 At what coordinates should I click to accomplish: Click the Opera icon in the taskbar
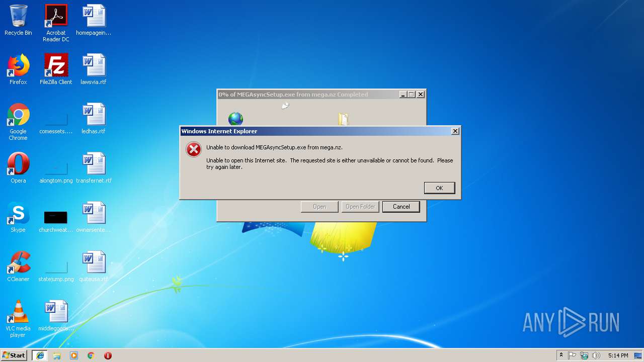pos(108,355)
